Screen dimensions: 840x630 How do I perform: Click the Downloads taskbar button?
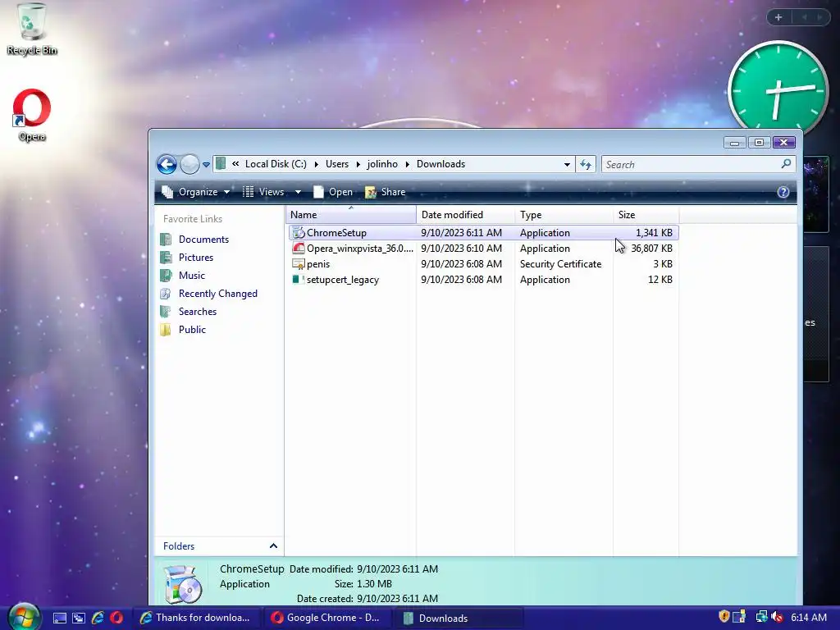(459, 618)
